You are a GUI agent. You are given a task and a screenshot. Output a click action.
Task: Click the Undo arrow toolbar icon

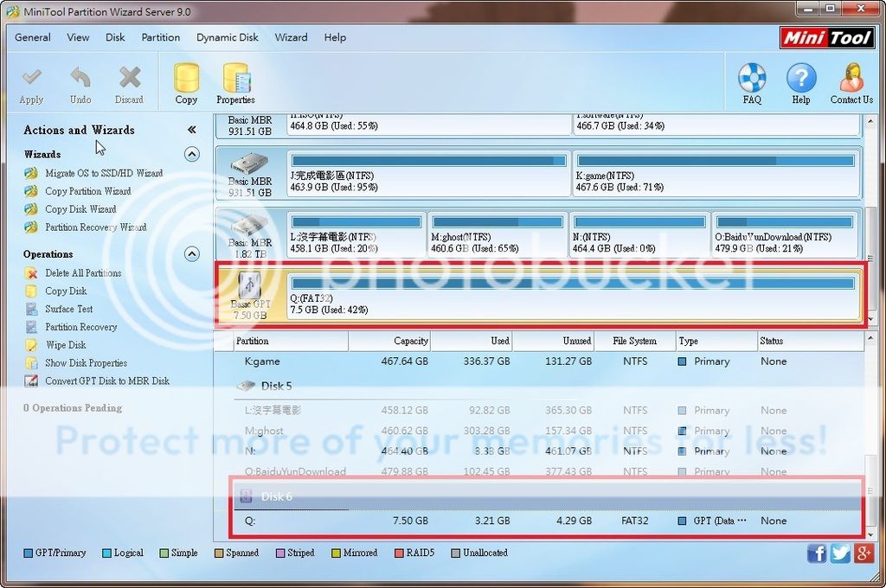[80, 80]
